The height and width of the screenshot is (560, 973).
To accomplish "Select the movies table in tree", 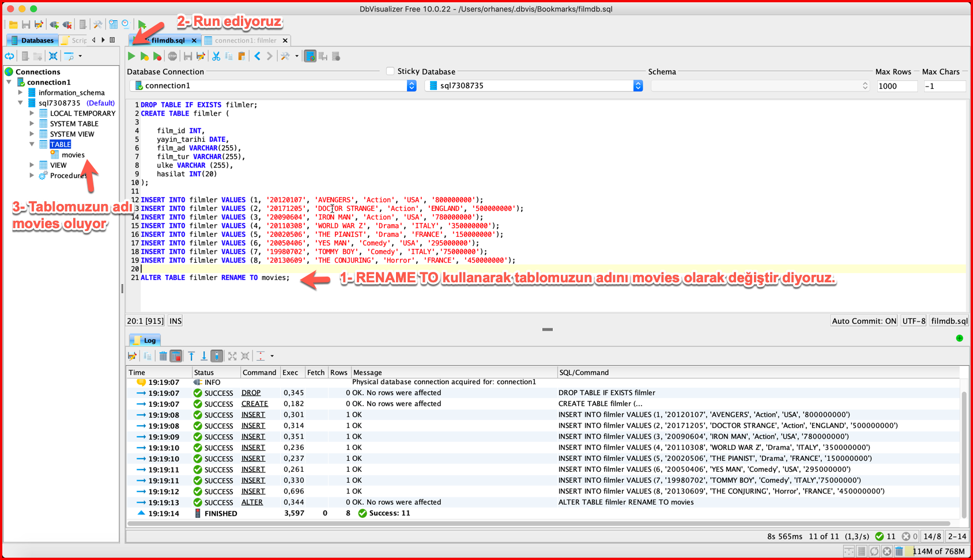I will tap(73, 155).
